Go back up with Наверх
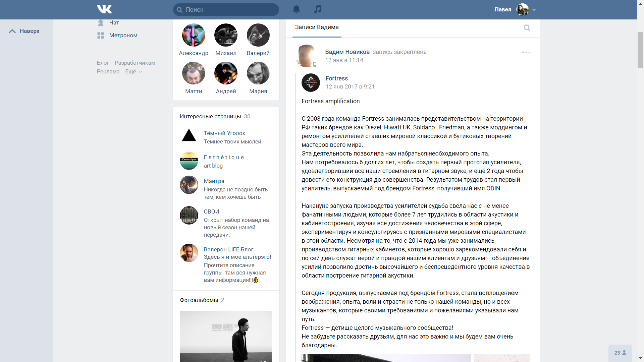644x362 pixels. pos(24,31)
